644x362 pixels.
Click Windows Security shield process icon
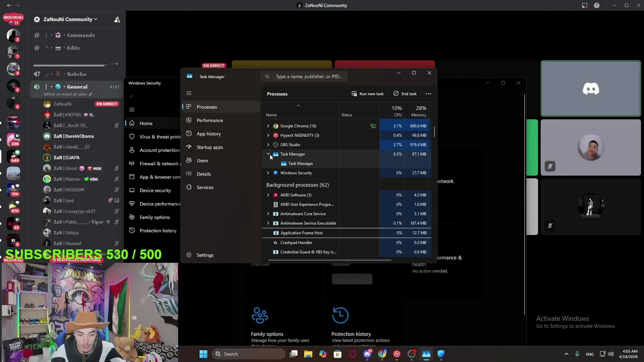(x=275, y=173)
